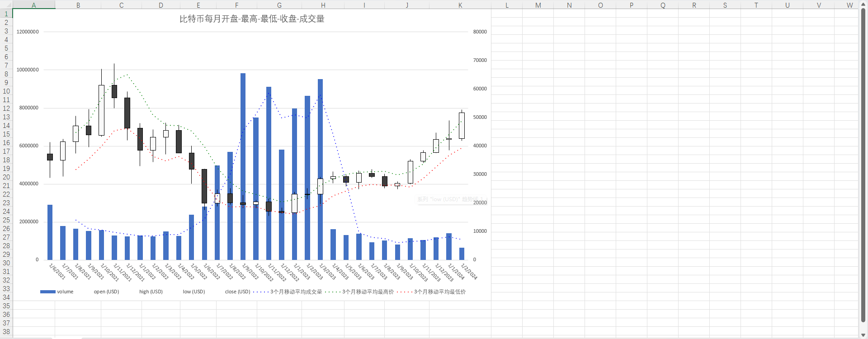The width and height of the screenshot is (868, 339).
Task: Select column H header
Action: pyautogui.click(x=323, y=5)
